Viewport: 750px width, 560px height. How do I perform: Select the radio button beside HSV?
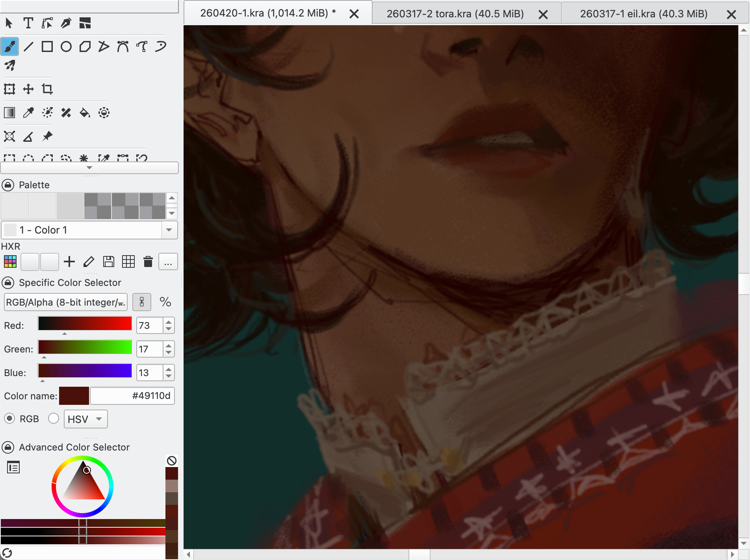(54, 418)
